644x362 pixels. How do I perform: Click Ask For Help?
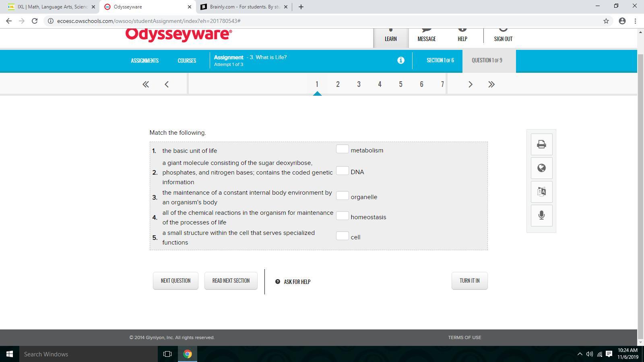[293, 282]
